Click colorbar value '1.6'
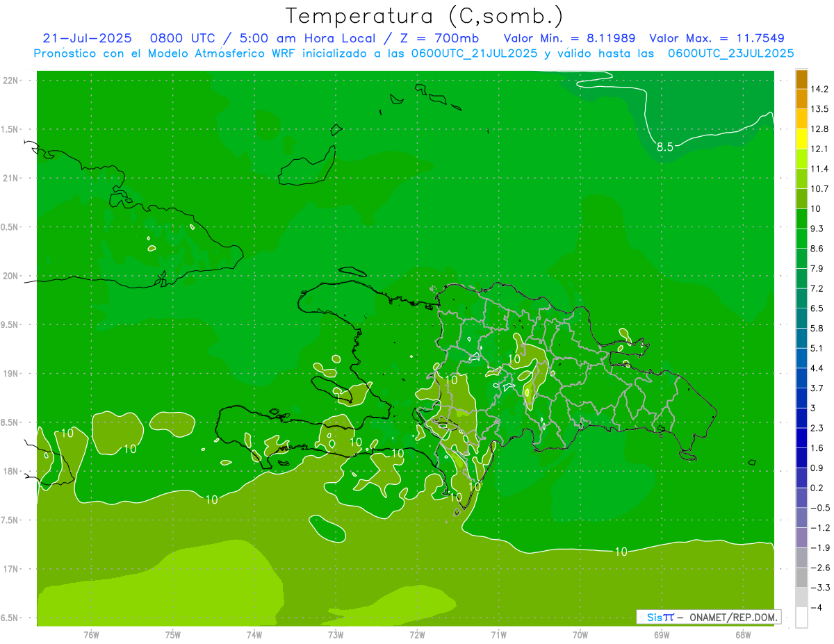Image resolution: width=834 pixels, height=644 pixels. coord(817,448)
